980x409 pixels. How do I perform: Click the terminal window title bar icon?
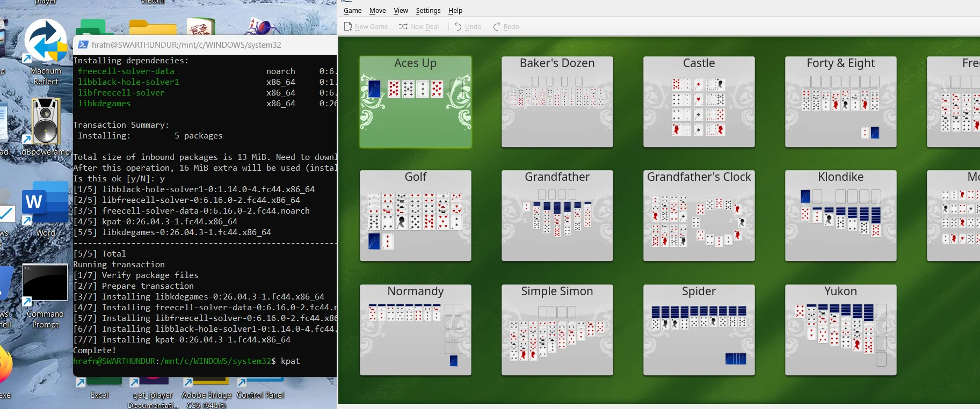tap(83, 45)
